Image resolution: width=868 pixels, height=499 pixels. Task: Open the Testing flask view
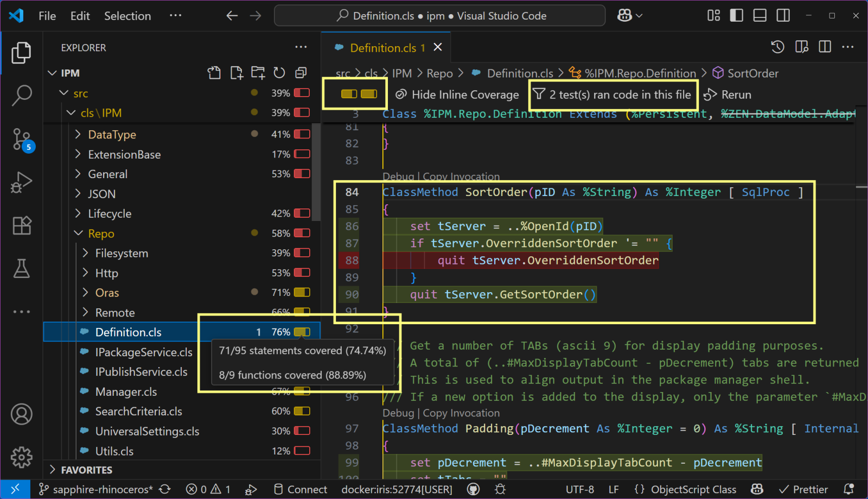22,268
